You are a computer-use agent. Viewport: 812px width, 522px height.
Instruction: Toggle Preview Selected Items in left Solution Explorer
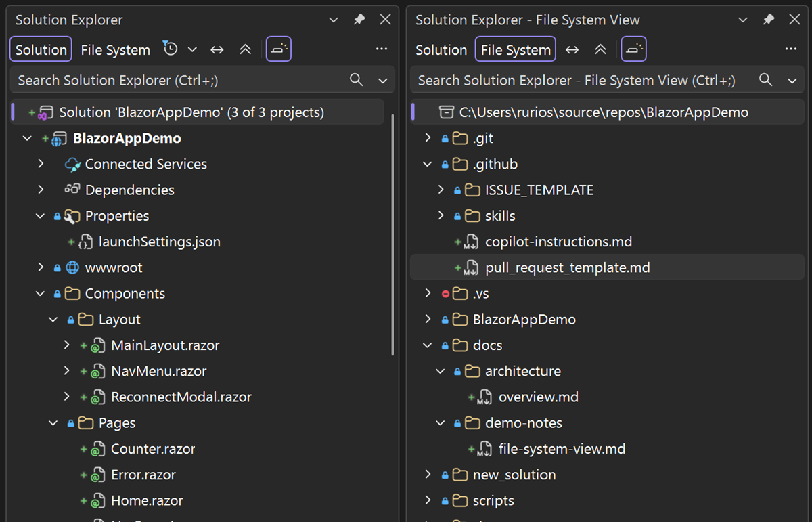279,49
